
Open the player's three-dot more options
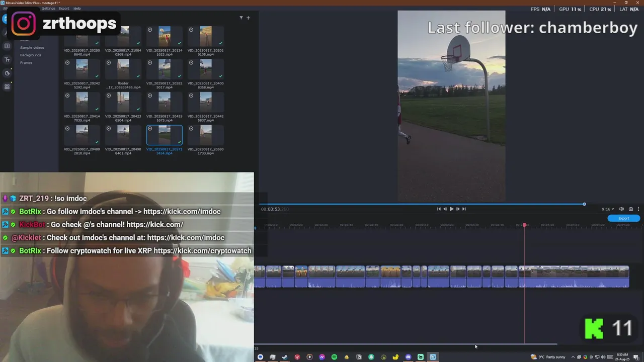pyautogui.click(x=638, y=209)
